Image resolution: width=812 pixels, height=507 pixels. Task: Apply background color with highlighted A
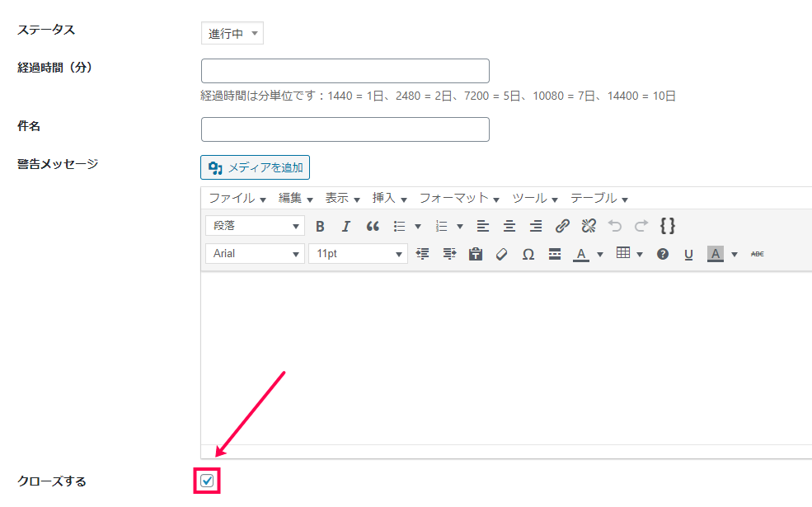pyautogui.click(x=716, y=254)
